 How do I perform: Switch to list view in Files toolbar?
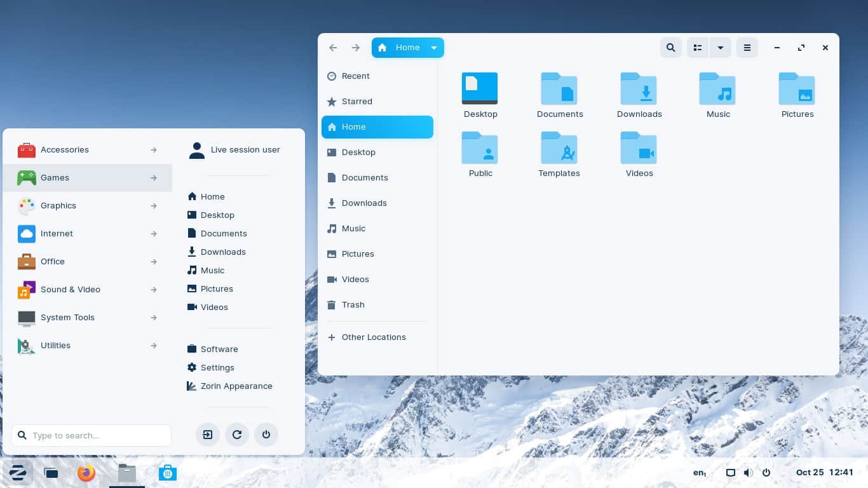(698, 48)
